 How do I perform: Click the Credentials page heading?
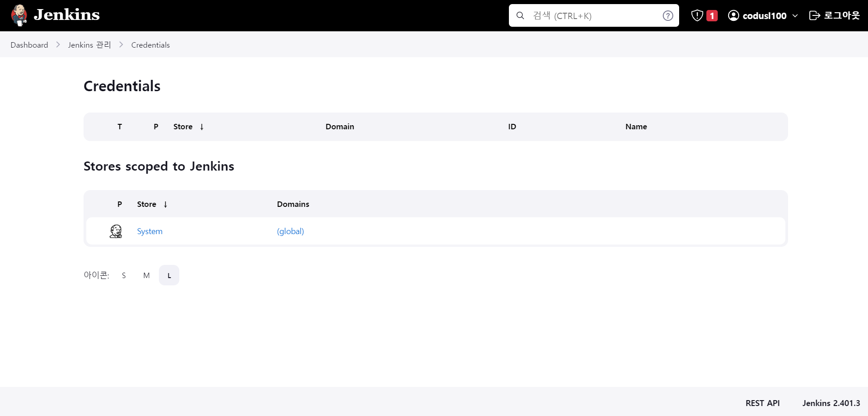point(122,86)
